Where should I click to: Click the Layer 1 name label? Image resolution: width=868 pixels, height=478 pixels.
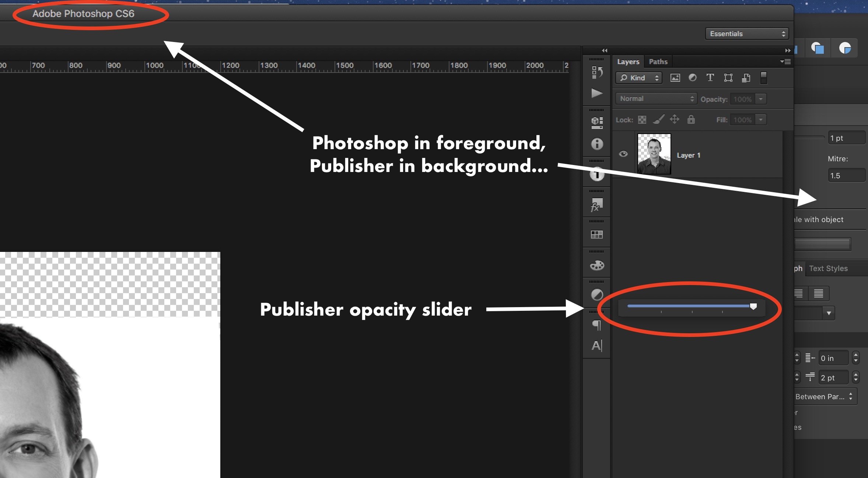688,155
